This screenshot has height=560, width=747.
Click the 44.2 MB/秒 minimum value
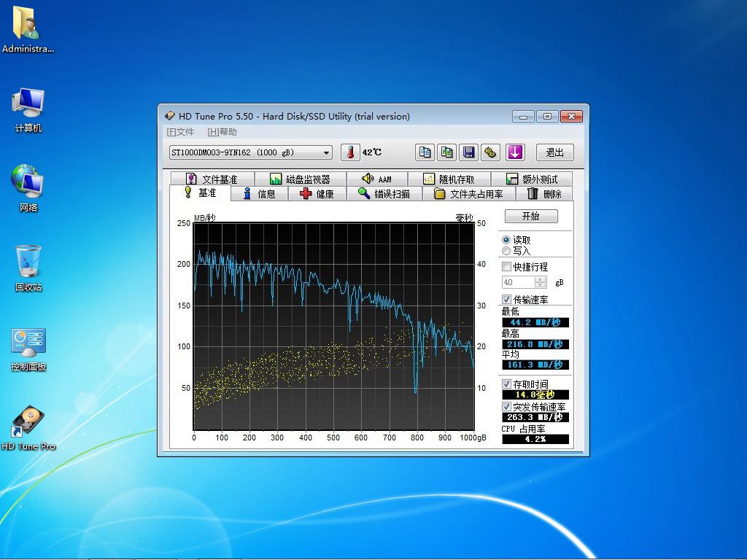click(535, 322)
